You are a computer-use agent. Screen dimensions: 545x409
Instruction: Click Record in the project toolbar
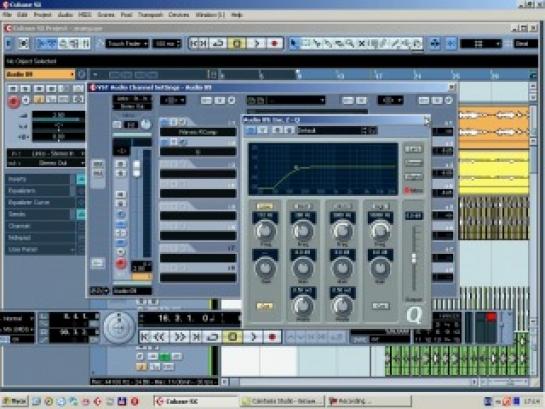tap(275, 43)
